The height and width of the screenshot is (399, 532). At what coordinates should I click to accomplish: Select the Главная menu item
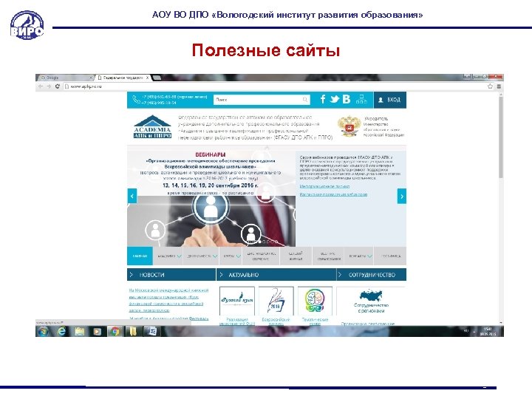tap(140, 256)
